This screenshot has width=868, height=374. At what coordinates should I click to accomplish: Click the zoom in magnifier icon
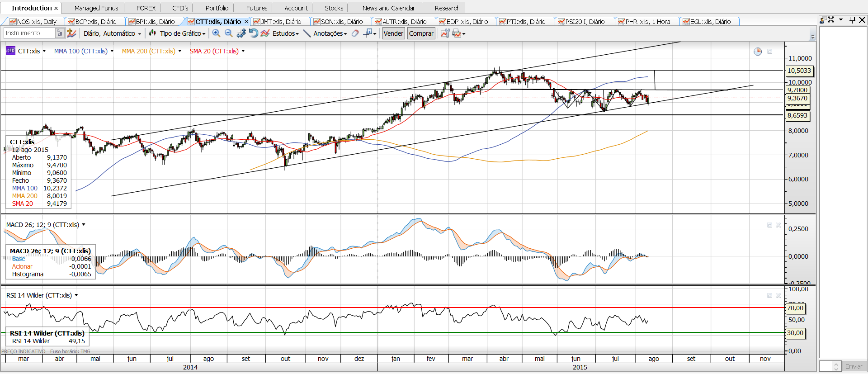[x=216, y=33]
